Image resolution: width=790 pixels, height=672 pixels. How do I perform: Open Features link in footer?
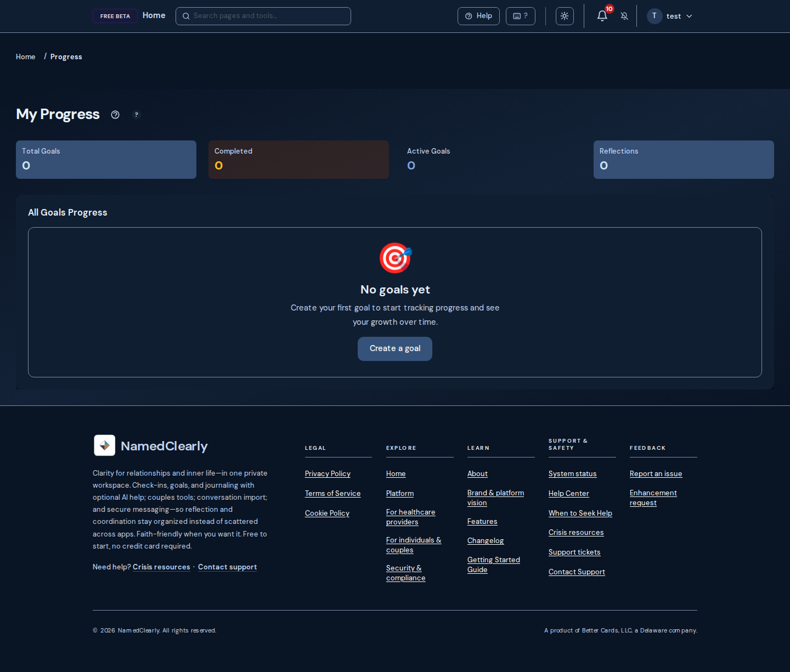[482, 521]
